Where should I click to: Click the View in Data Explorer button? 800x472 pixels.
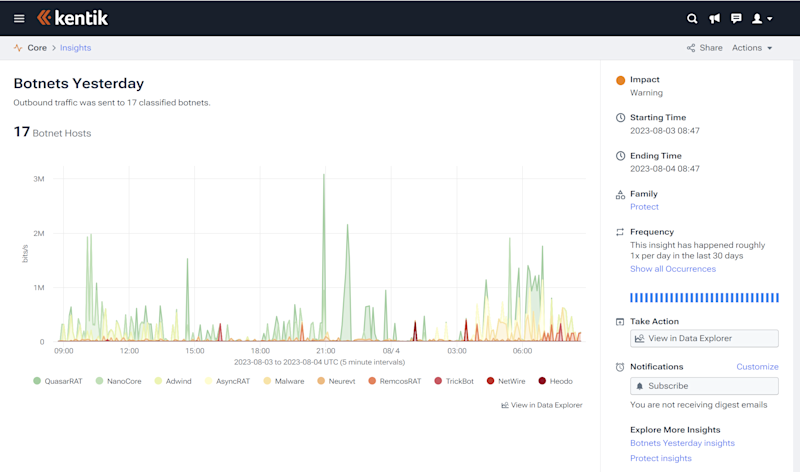tap(704, 338)
